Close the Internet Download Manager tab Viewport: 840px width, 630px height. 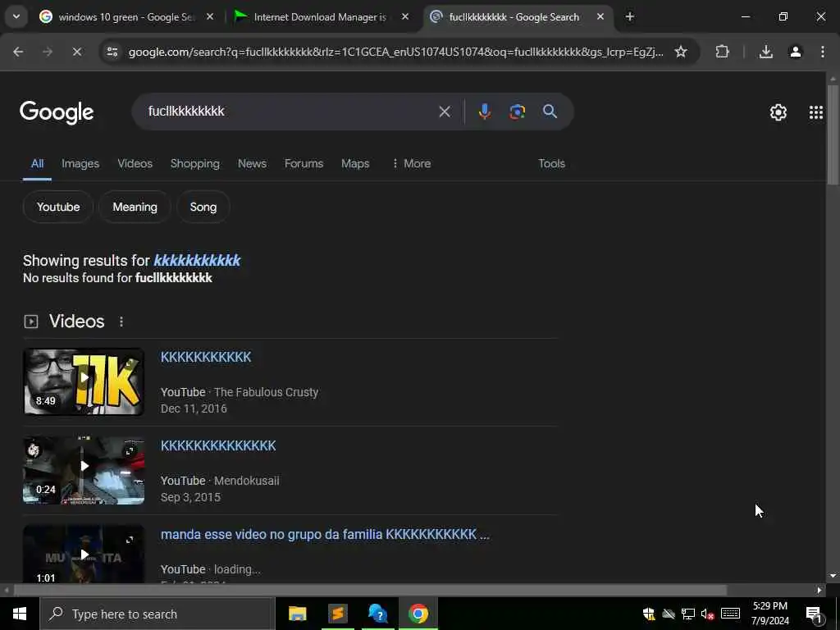coord(405,17)
